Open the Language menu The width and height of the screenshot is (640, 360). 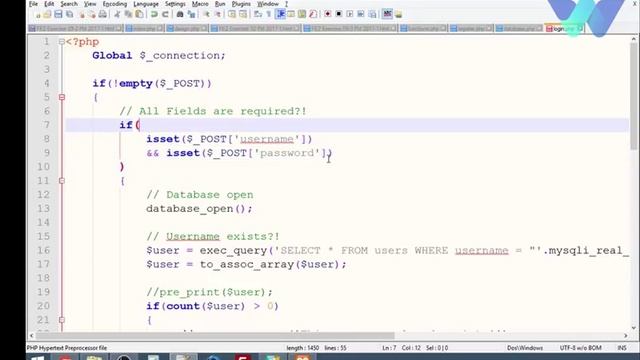pyautogui.click(x=146, y=4)
